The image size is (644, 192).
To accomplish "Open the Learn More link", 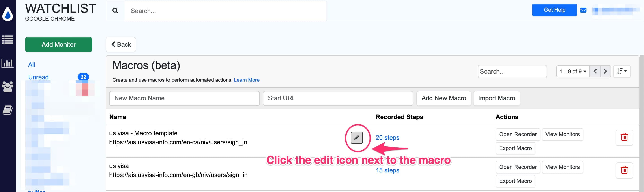I will 247,80.
